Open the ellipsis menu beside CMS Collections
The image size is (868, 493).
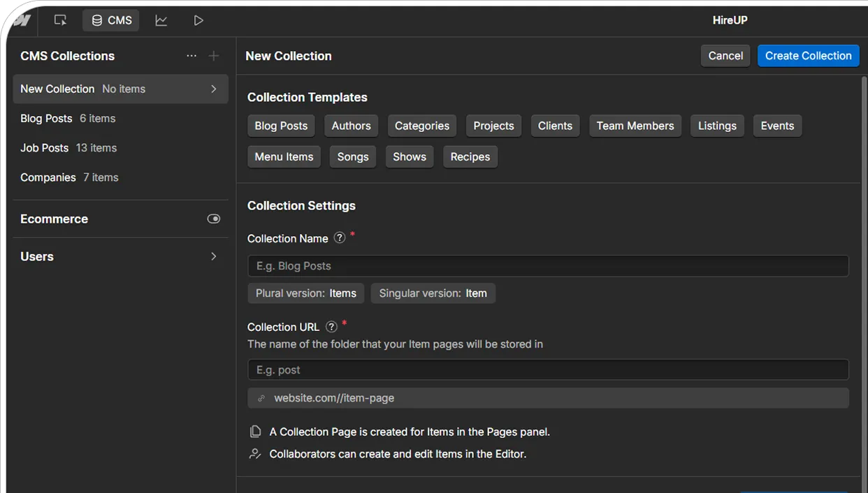point(191,56)
